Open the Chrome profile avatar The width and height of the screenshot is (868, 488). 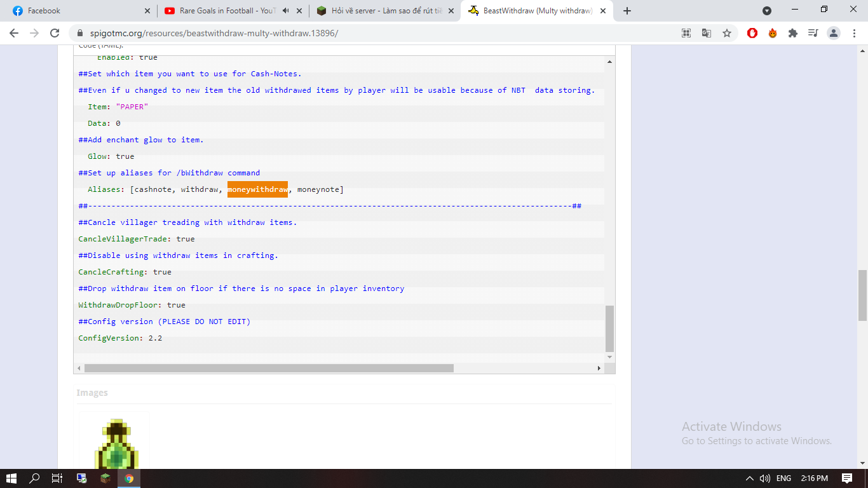pos(834,33)
